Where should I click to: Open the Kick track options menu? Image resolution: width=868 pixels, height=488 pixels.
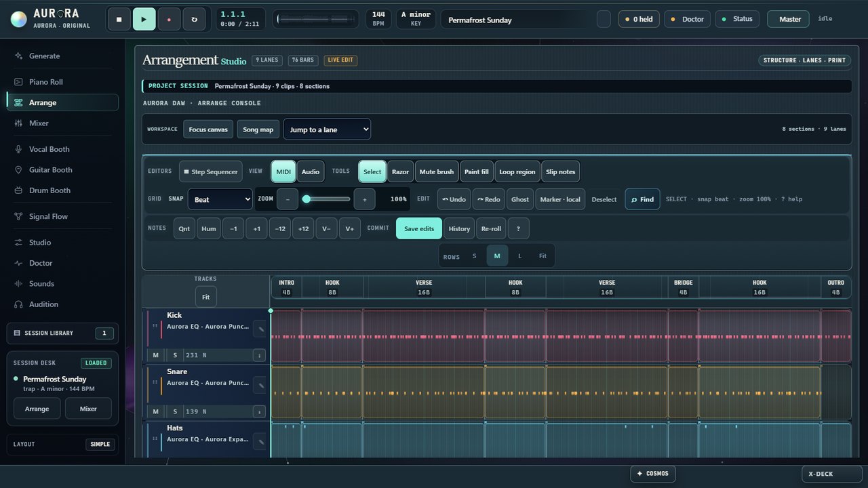pyautogui.click(x=259, y=355)
